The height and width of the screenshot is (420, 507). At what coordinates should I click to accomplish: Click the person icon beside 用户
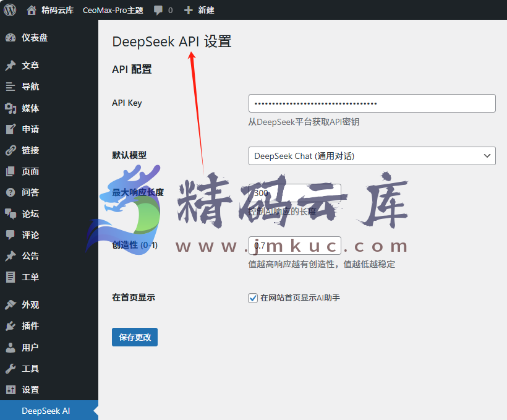[x=11, y=348]
